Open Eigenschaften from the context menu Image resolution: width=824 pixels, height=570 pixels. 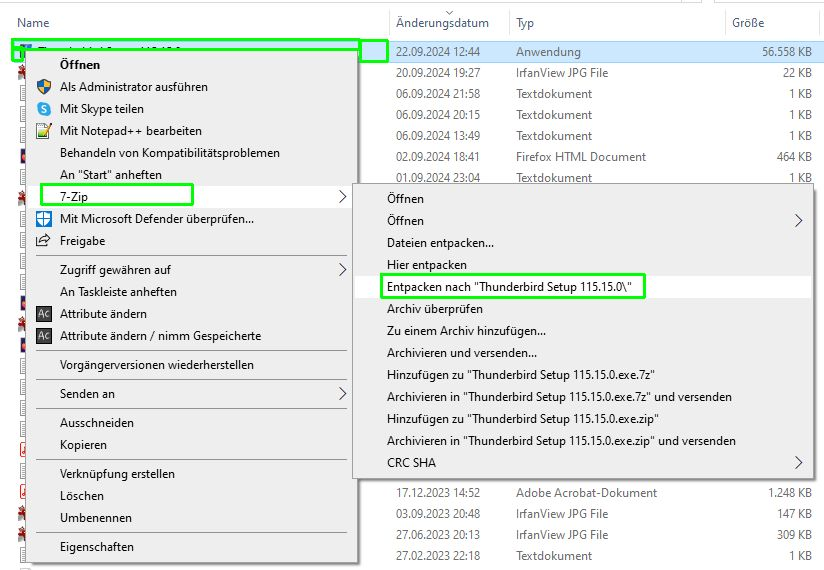point(97,547)
